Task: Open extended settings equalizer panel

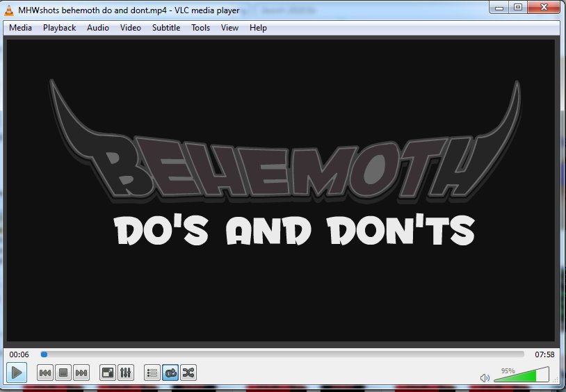Action: [x=126, y=373]
